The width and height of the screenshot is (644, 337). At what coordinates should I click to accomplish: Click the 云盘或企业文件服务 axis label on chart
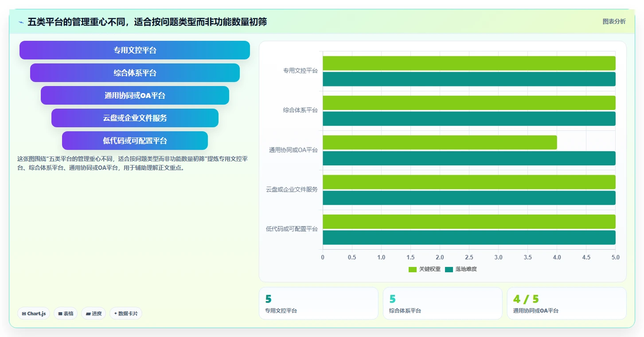coord(292,189)
